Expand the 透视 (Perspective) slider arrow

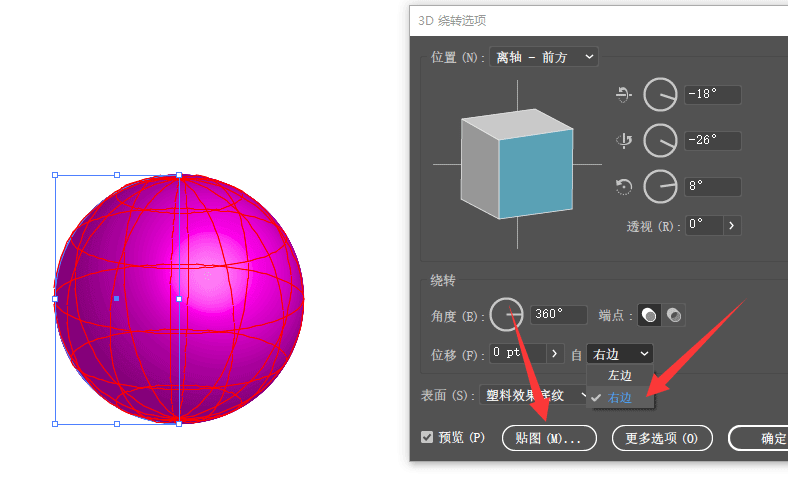coord(733,225)
